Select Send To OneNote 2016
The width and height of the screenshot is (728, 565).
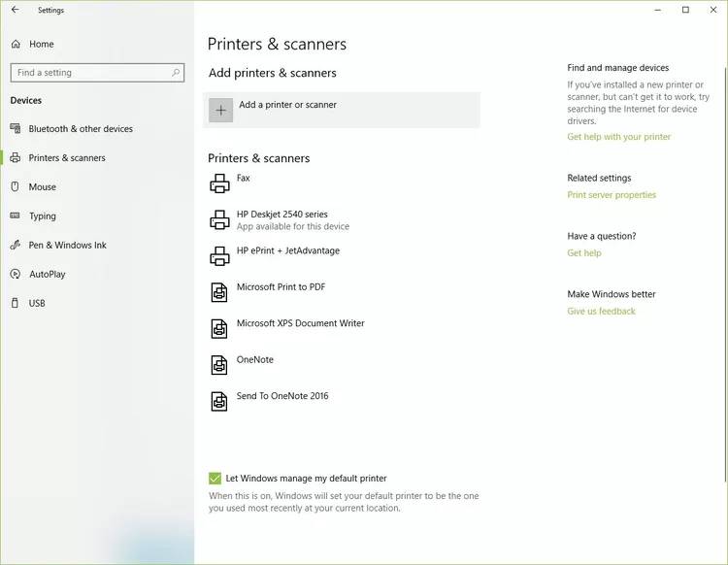coord(282,395)
